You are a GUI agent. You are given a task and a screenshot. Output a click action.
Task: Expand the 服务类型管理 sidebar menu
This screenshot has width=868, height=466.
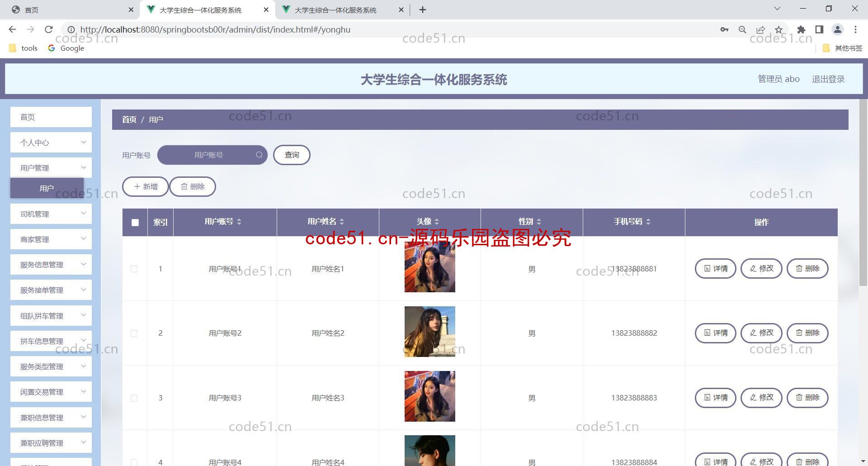[x=51, y=366]
